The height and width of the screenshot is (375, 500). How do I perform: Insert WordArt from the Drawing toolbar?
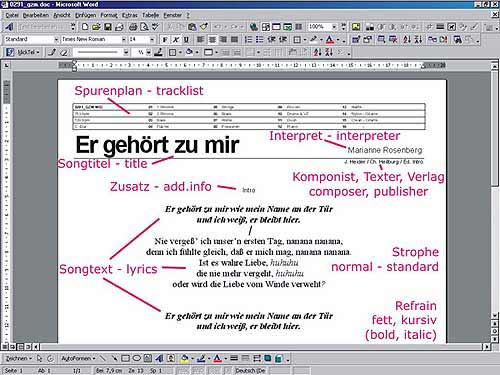pos(159,358)
